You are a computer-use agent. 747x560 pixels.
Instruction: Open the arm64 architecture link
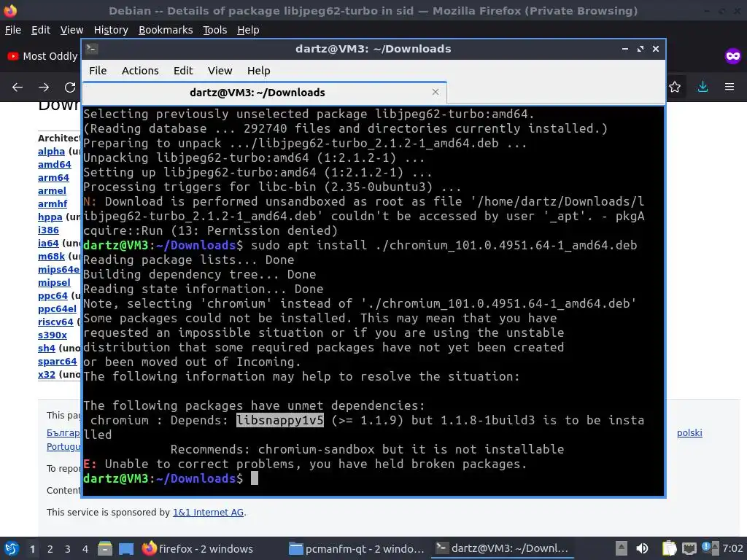[x=53, y=178]
